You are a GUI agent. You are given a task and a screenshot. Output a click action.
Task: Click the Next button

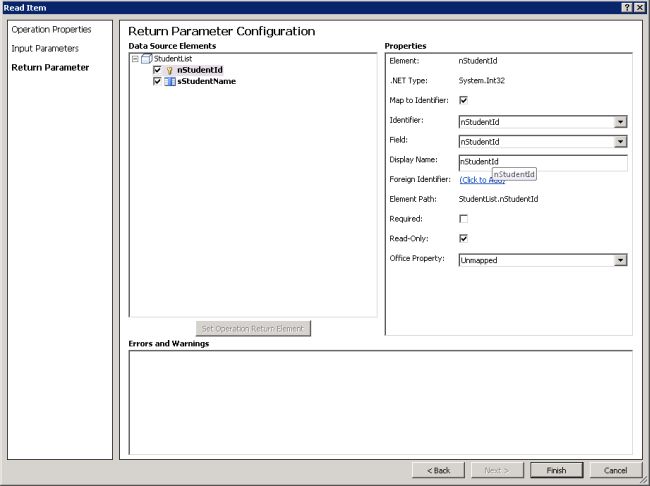click(497, 470)
